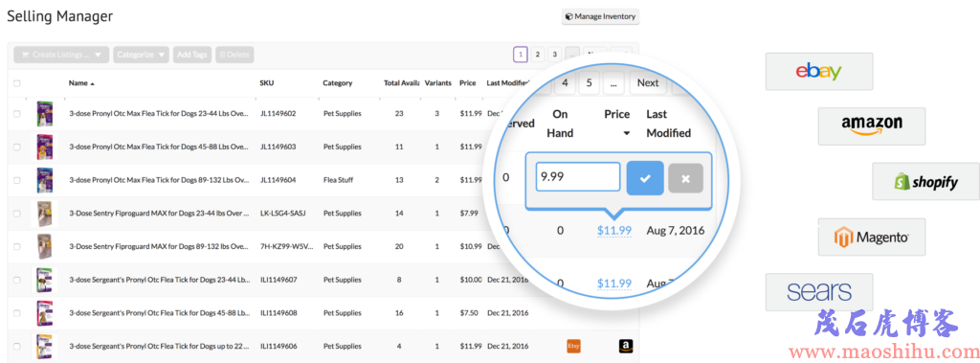
Task: Click the $10.99 price cell
Action: pyautogui.click(x=470, y=246)
